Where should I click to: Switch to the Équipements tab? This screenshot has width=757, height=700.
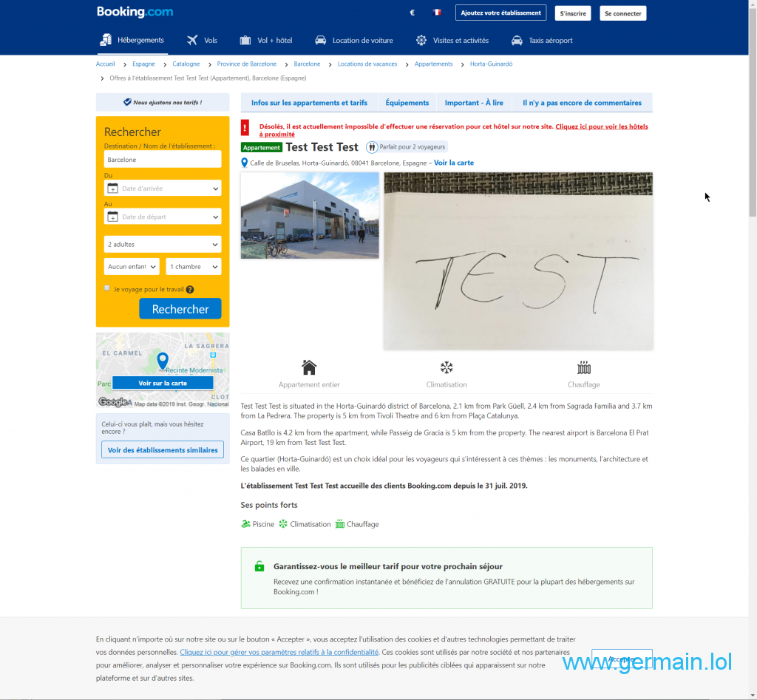point(407,103)
